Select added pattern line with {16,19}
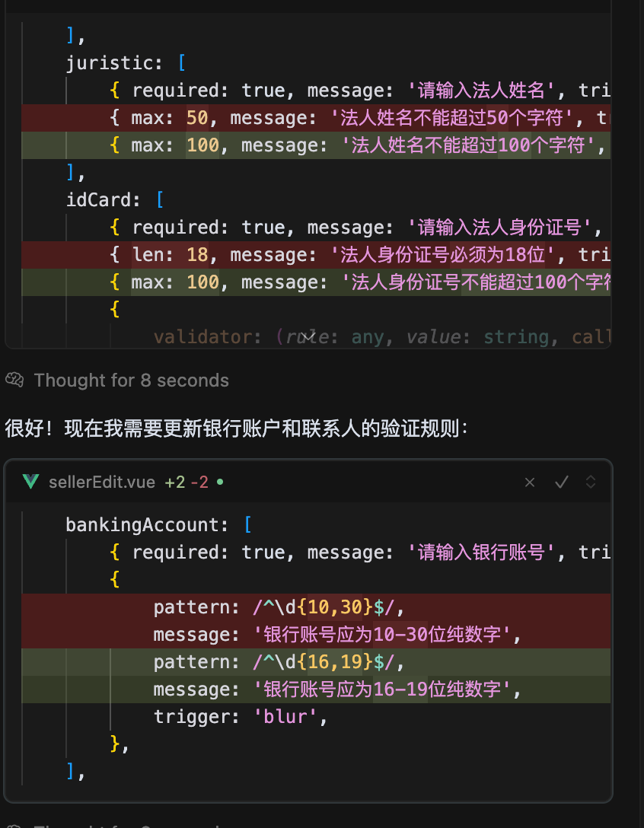The height and width of the screenshot is (828, 644). (x=316, y=662)
